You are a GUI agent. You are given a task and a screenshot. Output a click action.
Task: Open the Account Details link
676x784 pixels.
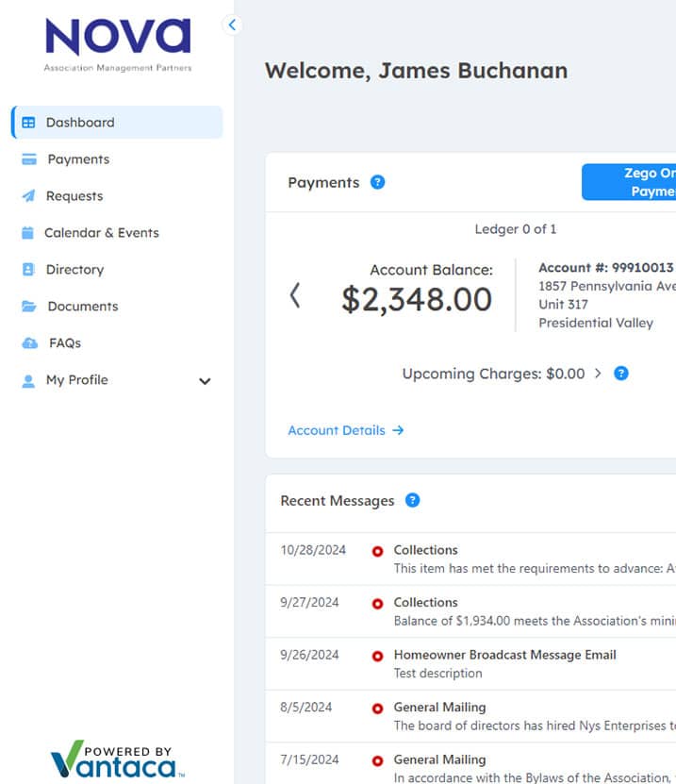click(345, 430)
